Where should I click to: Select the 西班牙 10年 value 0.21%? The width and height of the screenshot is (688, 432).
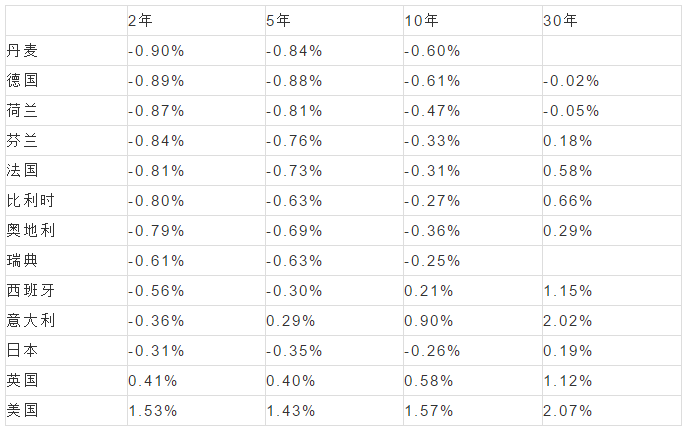pyautogui.click(x=429, y=291)
